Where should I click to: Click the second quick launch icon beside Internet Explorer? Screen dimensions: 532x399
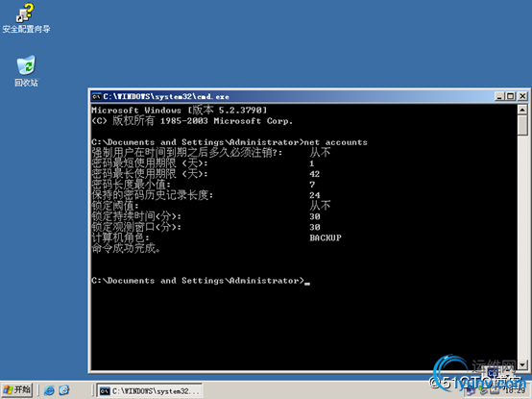click(64, 390)
